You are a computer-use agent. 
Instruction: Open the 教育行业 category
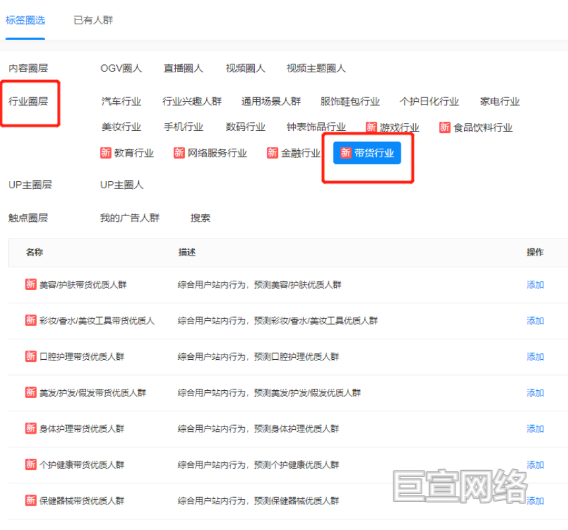coord(127,153)
